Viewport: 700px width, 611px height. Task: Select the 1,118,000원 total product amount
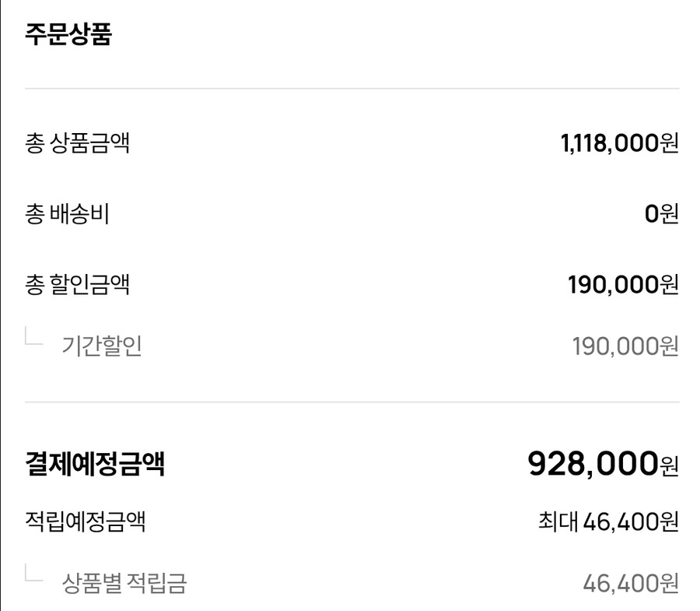(619, 143)
